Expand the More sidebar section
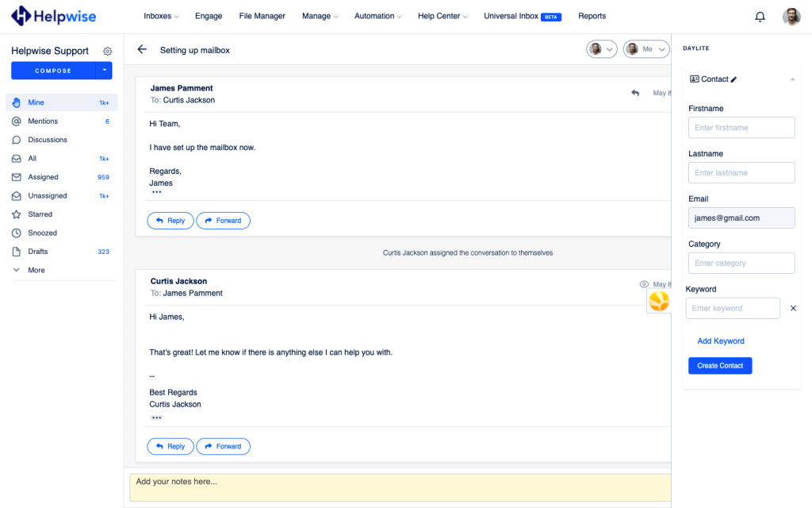Image resolution: width=812 pixels, height=508 pixels. coord(36,270)
